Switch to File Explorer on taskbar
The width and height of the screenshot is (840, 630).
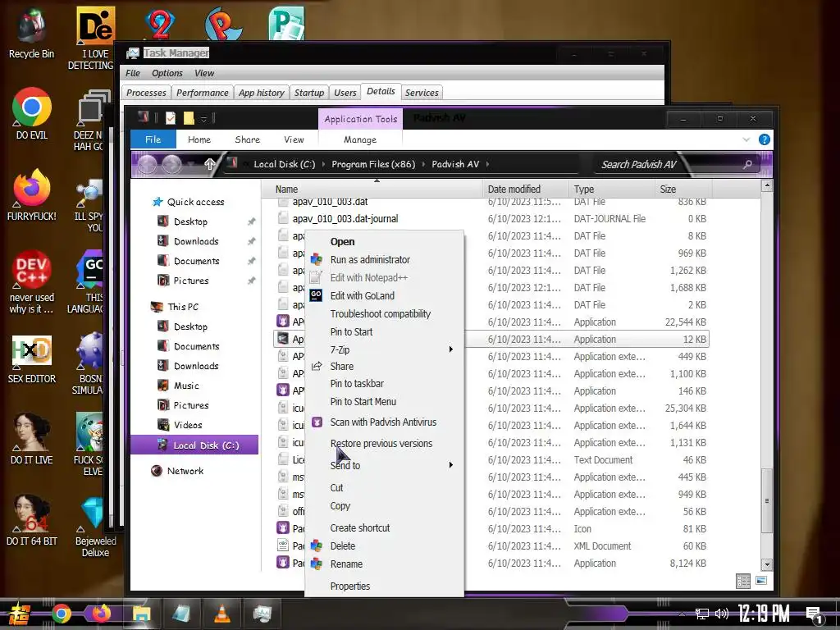[x=141, y=614]
